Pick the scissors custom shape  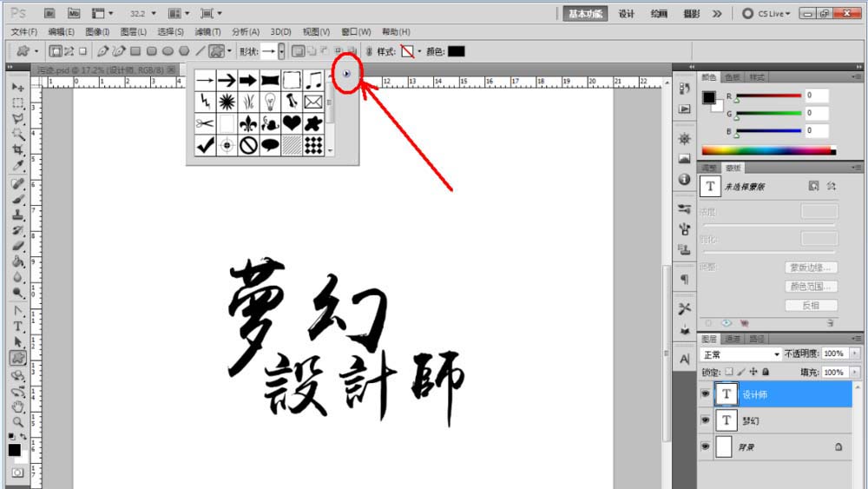point(205,123)
